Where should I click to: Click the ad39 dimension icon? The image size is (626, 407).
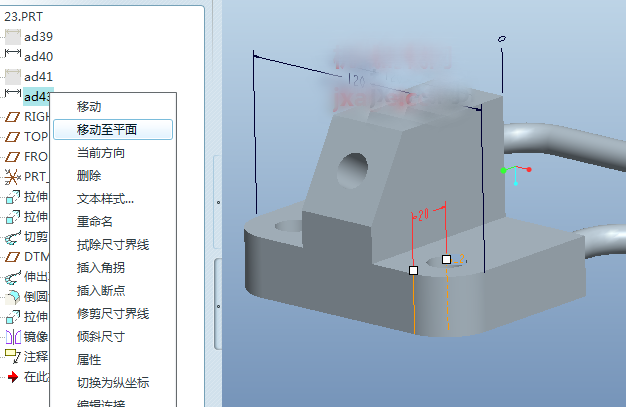pyautogui.click(x=13, y=37)
